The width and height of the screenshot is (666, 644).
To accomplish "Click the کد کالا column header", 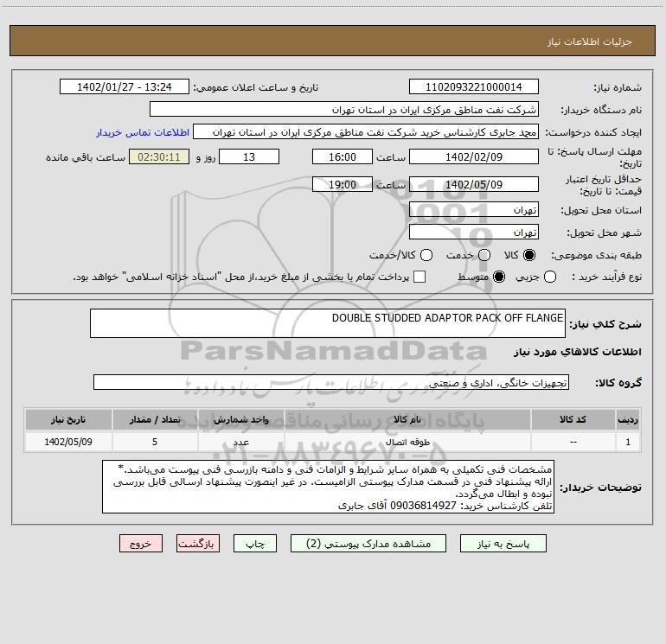I will [x=573, y=419].
